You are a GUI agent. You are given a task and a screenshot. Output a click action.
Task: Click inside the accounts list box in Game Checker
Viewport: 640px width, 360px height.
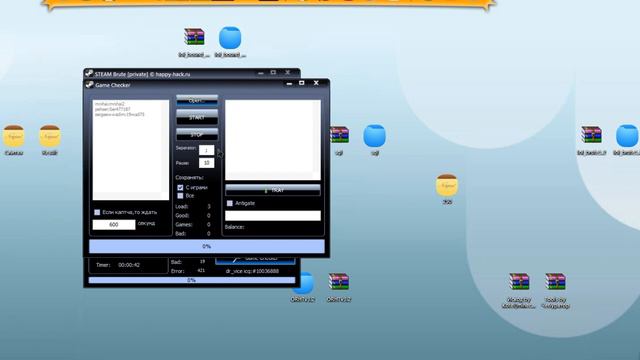131,150
